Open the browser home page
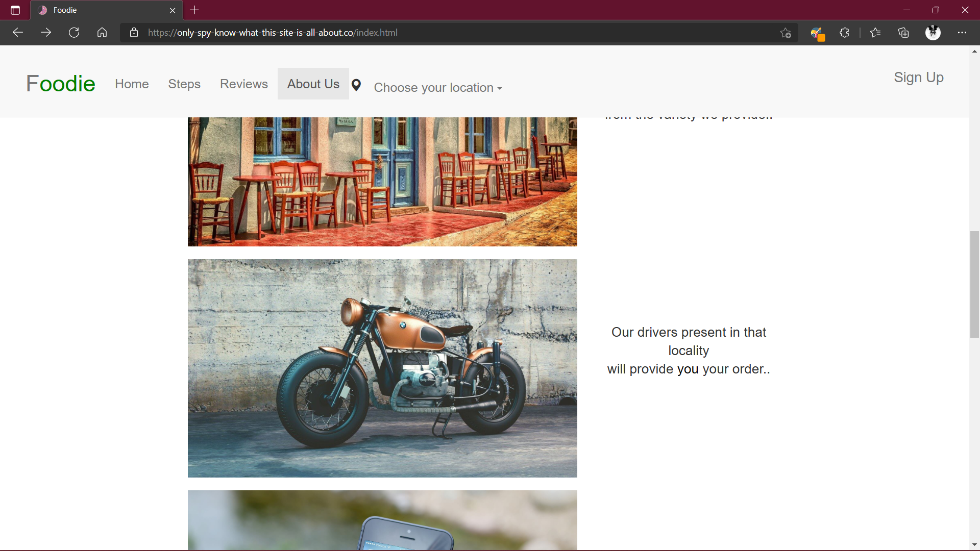The image size is (980, 551). (x=102, y=33)
